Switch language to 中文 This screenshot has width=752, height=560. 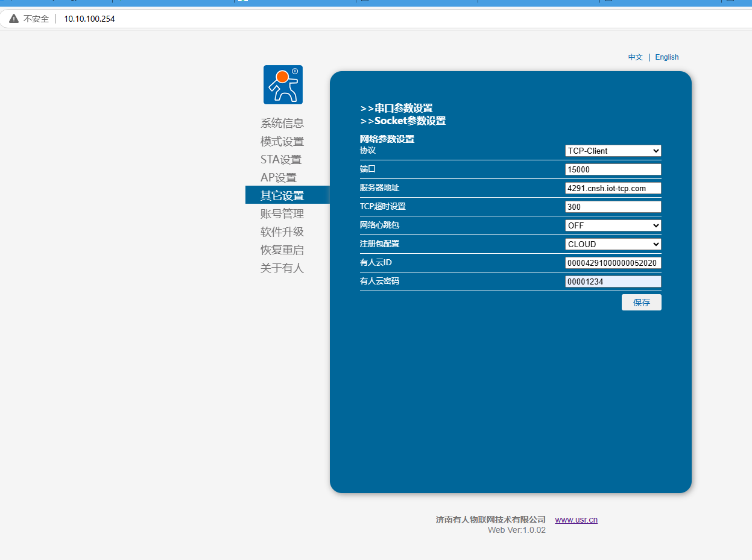635,57
